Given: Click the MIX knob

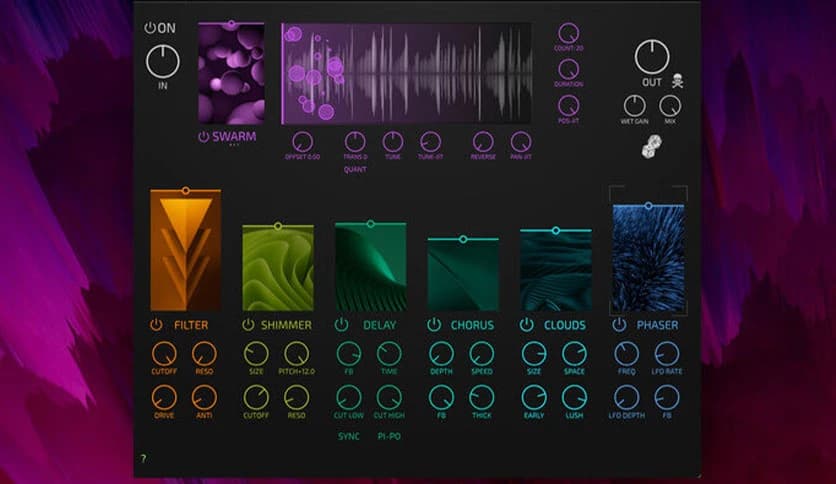Looking at the screenshot, I should [670, 106].
